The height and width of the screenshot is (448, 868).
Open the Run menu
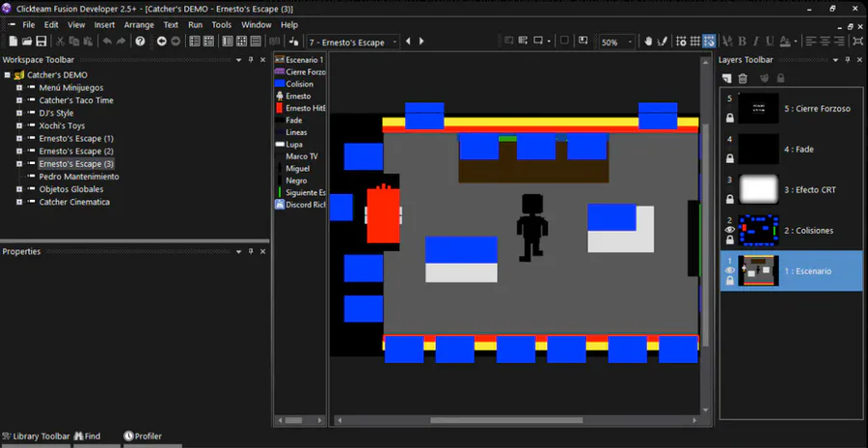[196, 25]
